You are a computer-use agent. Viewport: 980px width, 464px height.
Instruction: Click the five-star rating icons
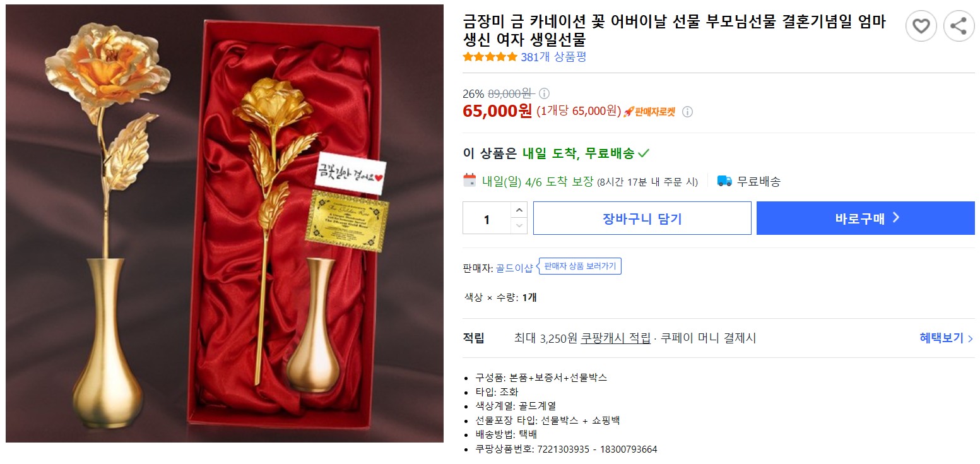point(490,57)
